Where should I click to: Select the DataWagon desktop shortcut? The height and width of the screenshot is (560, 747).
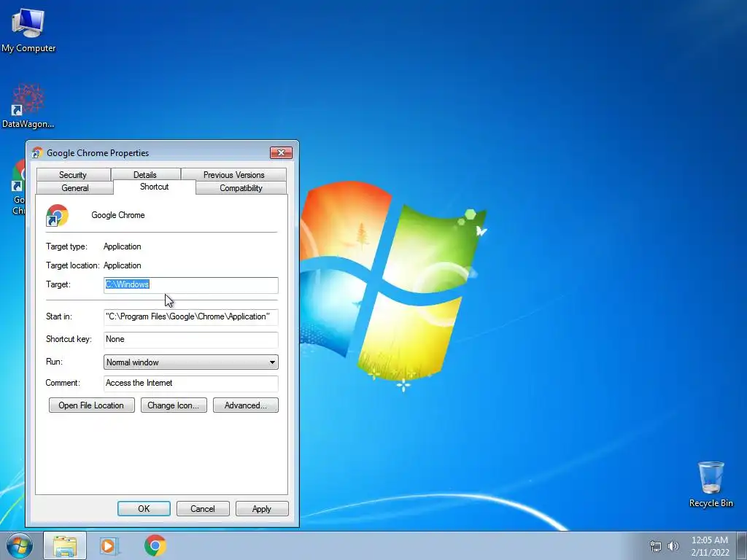(x=28, y=106)
